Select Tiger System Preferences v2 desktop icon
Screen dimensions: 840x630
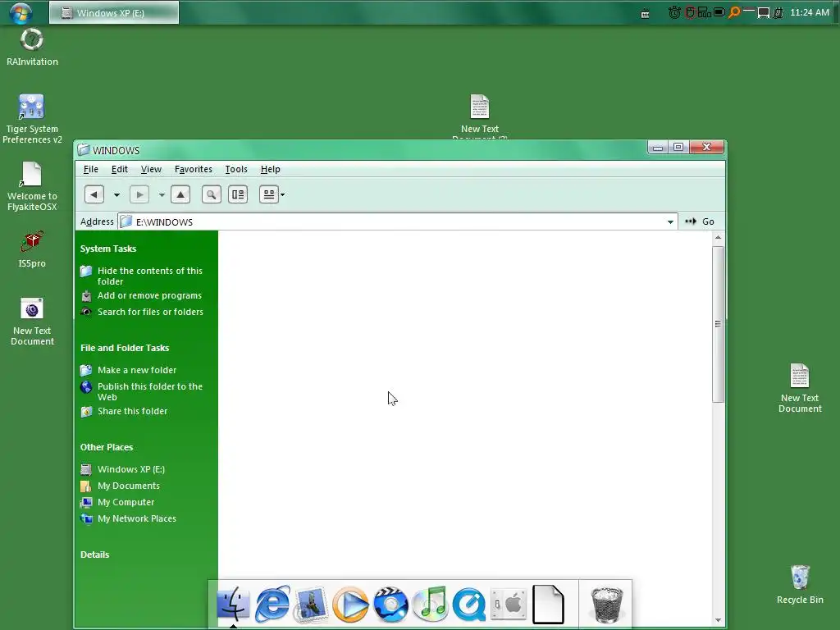[32, 119]
